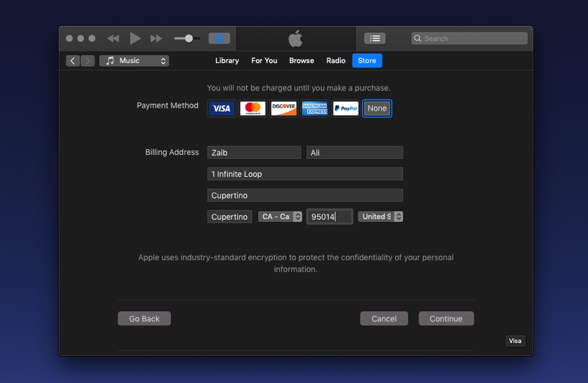Navigate forward with the right chevron
This screenshot has height=383, width=588.
coord(88,61)
